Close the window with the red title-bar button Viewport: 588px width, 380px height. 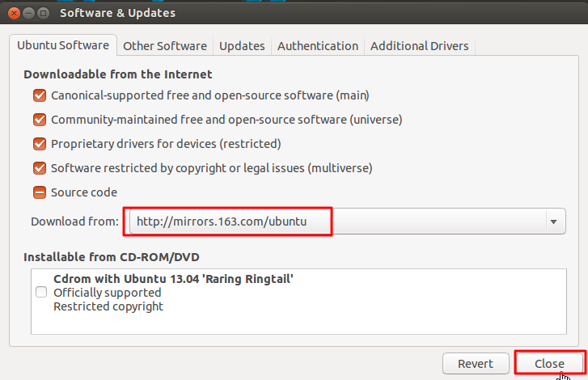click(x=10, y=13)
